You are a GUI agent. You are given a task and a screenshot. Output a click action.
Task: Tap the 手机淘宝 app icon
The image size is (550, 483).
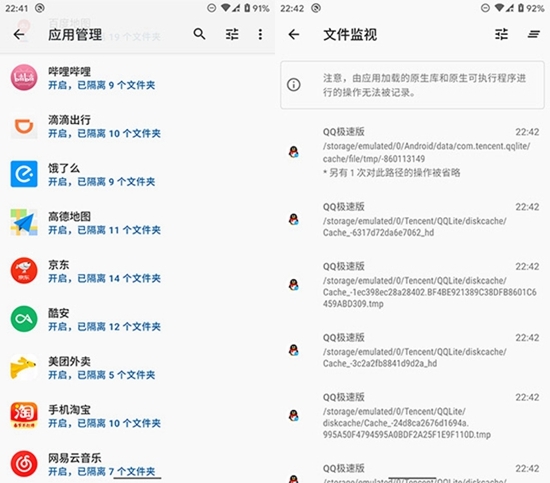(24, 416)
